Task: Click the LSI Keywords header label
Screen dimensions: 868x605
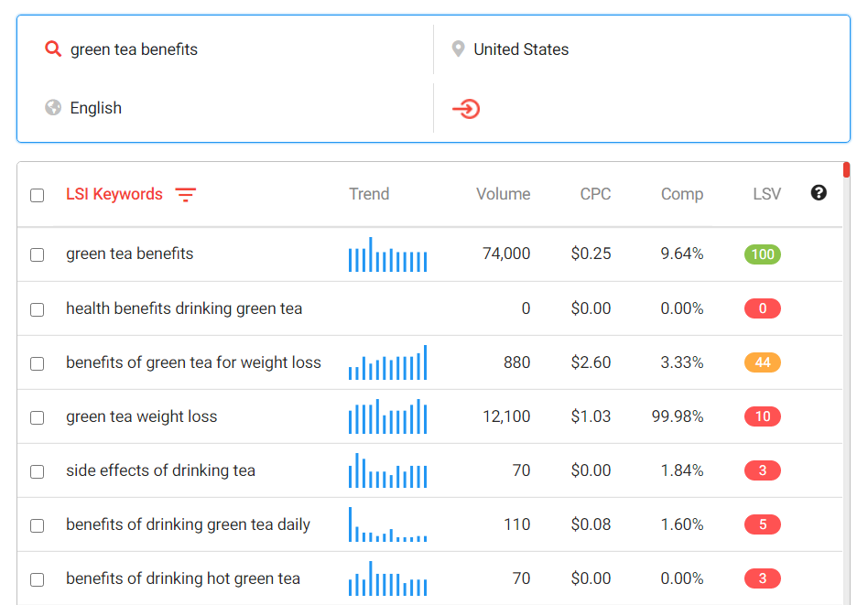Action: (x=114, y=194)
